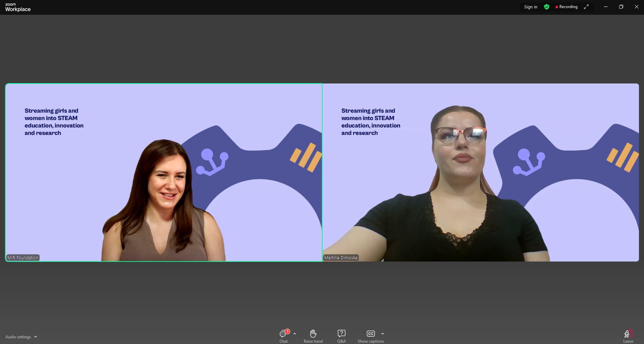The height and width of the screenshot is (344, 644).
Task: Open Audio settings
Action: coord(18,337)
